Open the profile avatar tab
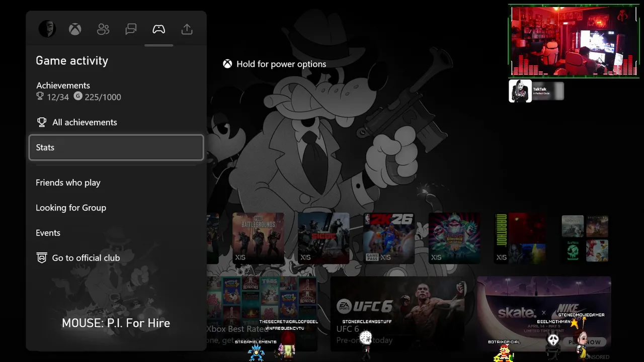This screenshot has width=644, height=362. pos(47,29)
